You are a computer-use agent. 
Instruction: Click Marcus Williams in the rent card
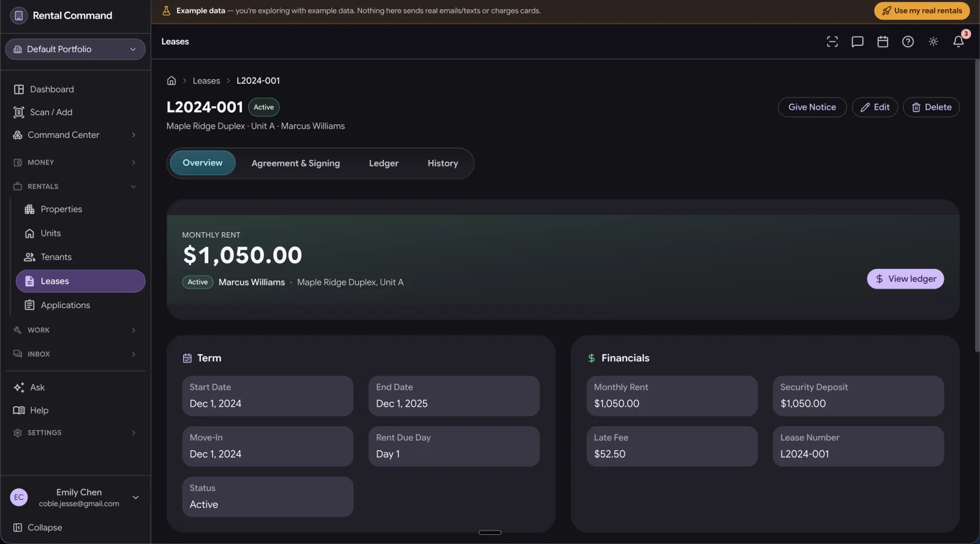pos(252,282)
